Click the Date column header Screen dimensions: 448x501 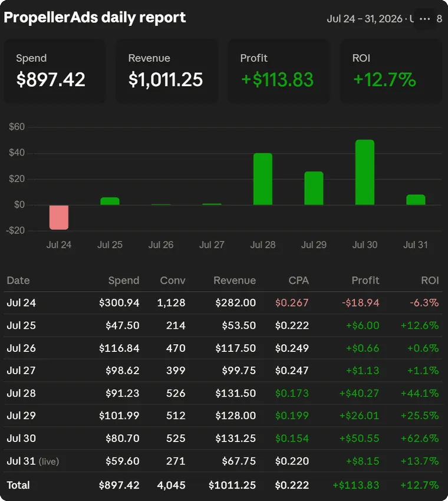pyautogui.click(x=18, y=280)
